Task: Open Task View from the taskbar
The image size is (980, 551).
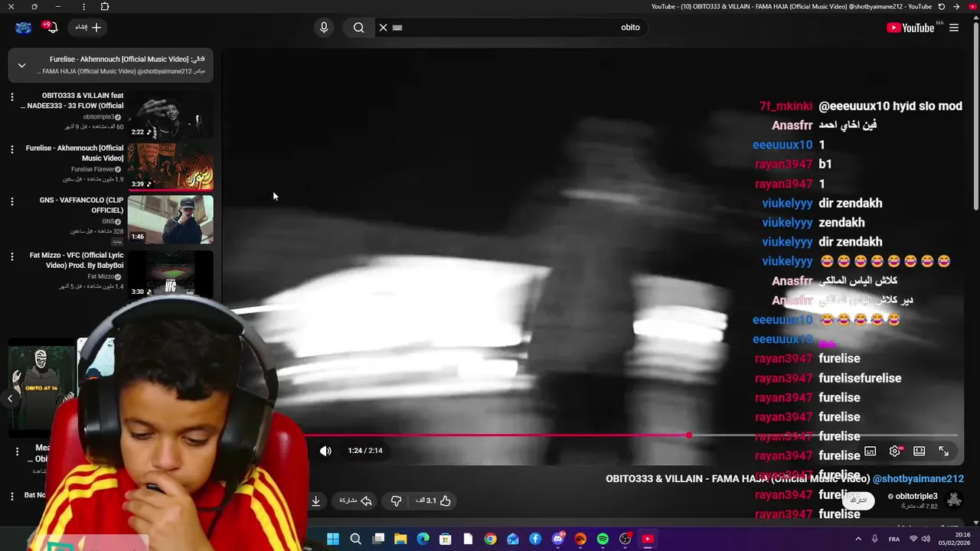Action: pyautogui.click(x=378, y=539)
